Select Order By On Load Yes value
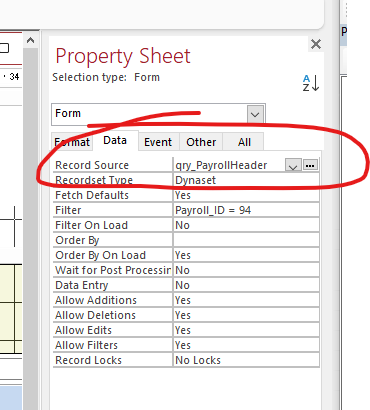 tap(246, 255)
